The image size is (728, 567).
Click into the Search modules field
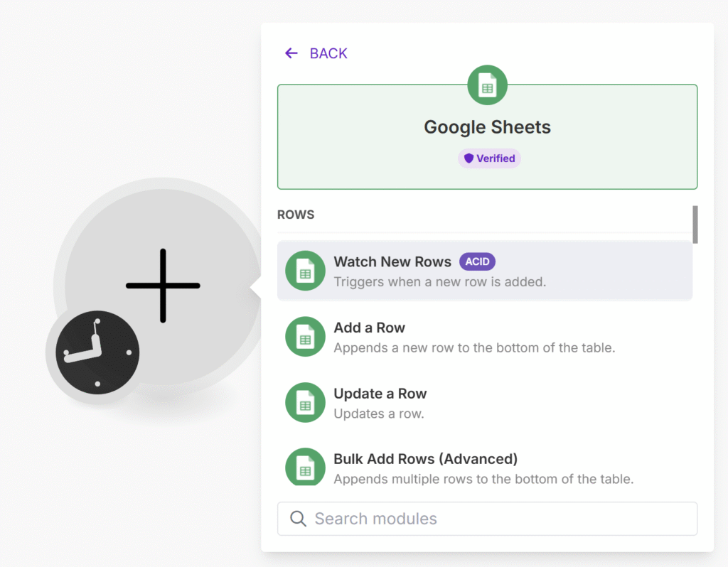[x=498, y=519]
